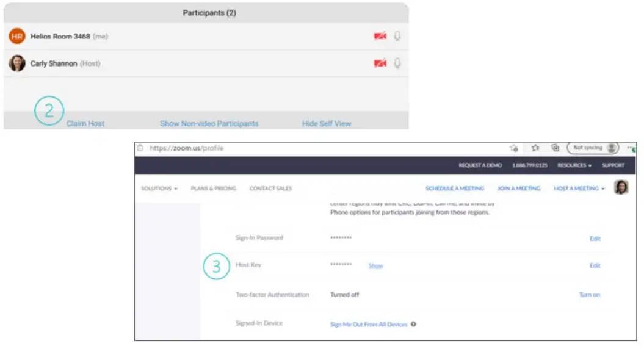Viewport: 644px width, 349px height.
Task: Turn on Two-factor Authentication
Action: (x=590, y=295)
